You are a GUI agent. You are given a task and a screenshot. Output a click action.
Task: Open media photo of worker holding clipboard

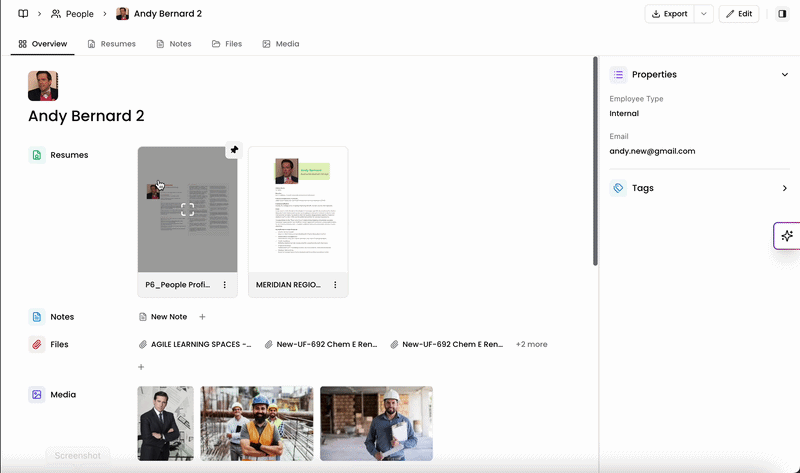377,424
